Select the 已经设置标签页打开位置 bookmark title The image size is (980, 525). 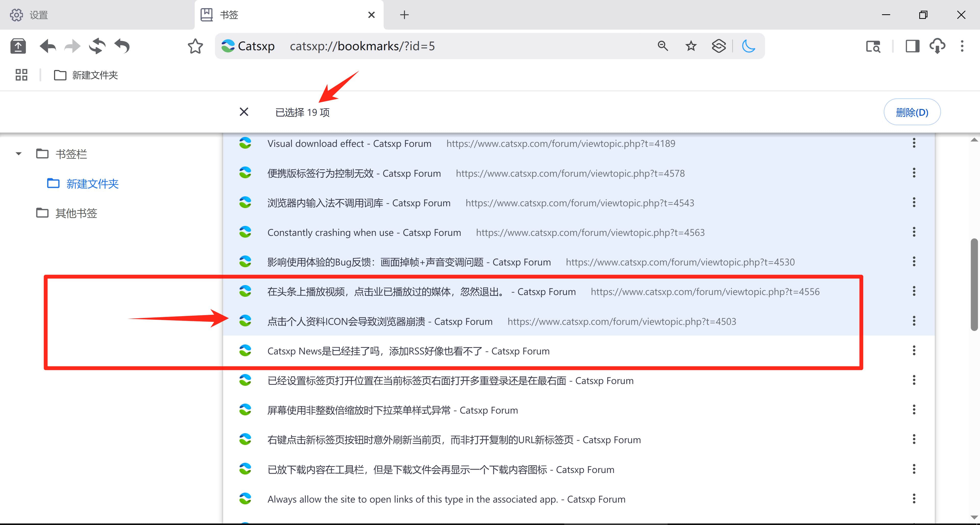coord(450,381)
